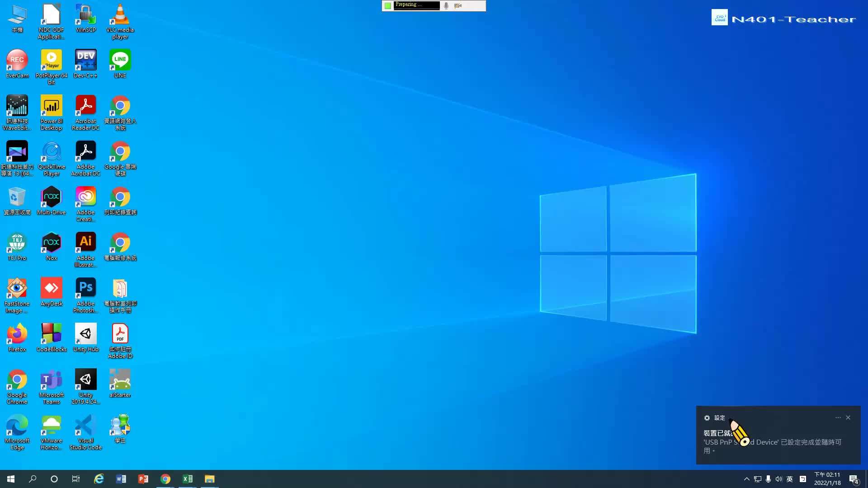Launch Dev-C++ from the desktop

(85, 64)
